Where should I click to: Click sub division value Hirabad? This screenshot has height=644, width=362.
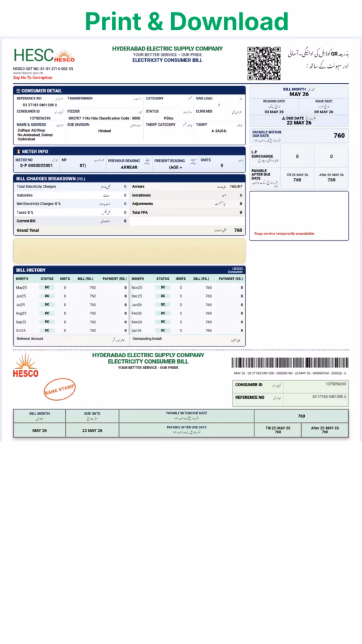[105, 131]
